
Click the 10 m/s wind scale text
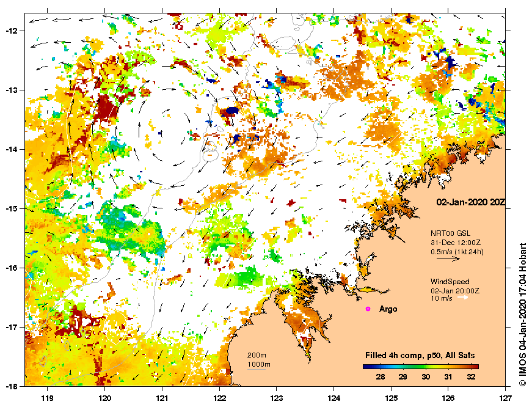[x=442, y=298]
